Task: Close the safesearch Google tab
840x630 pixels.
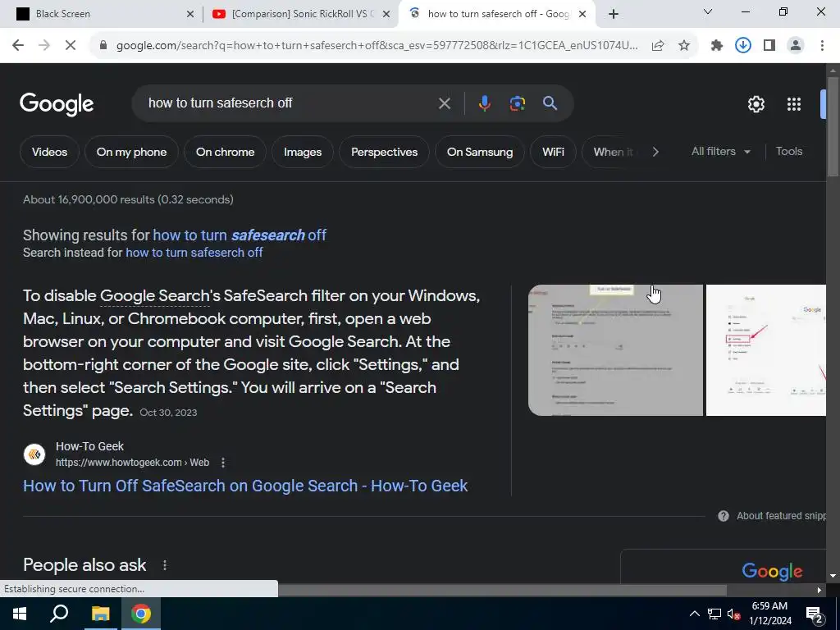Action: pyautogui.click(x=582, y=15)
